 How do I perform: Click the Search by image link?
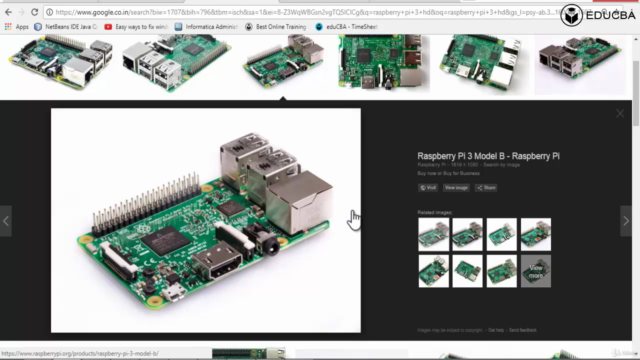(x=502, y=165)
